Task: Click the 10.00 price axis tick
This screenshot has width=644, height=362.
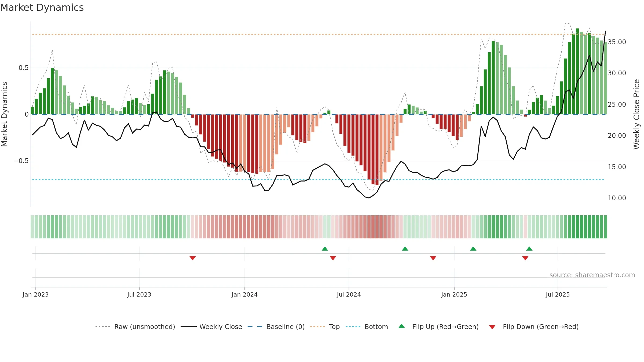Action: [617, 198]
